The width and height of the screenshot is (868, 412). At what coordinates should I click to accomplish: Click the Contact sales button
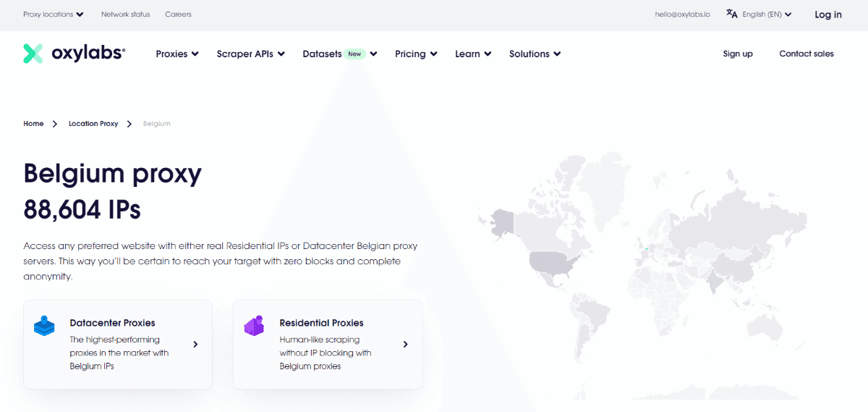click(x=807, y=54)
